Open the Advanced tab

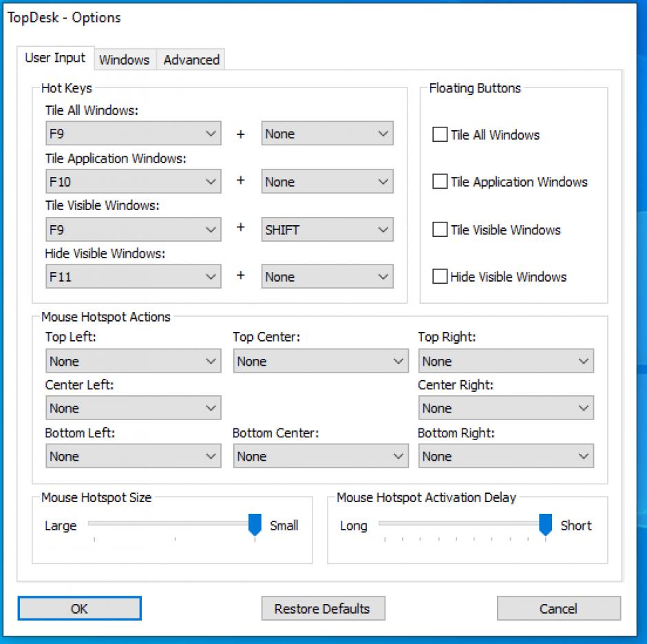pos(191,60)
